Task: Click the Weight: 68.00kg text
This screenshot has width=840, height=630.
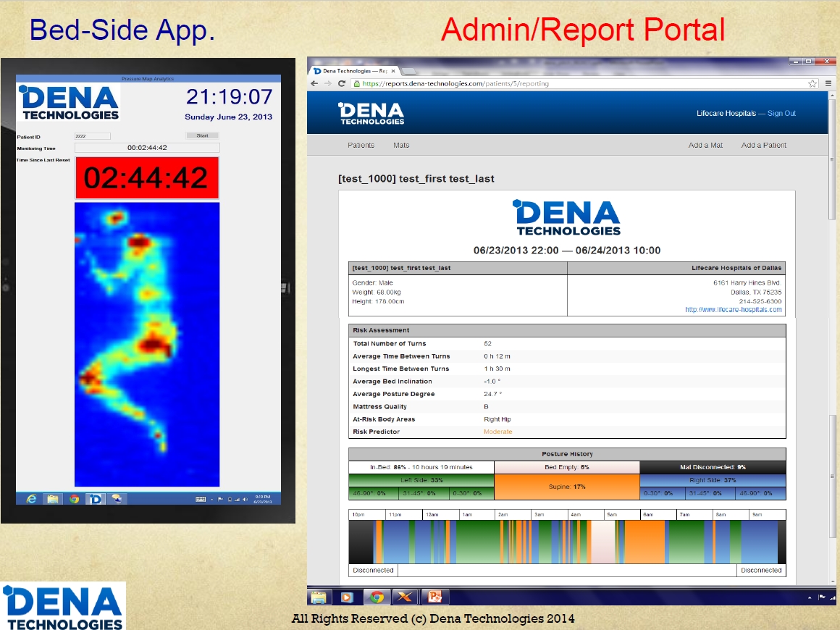Action: tap(377, 293)
